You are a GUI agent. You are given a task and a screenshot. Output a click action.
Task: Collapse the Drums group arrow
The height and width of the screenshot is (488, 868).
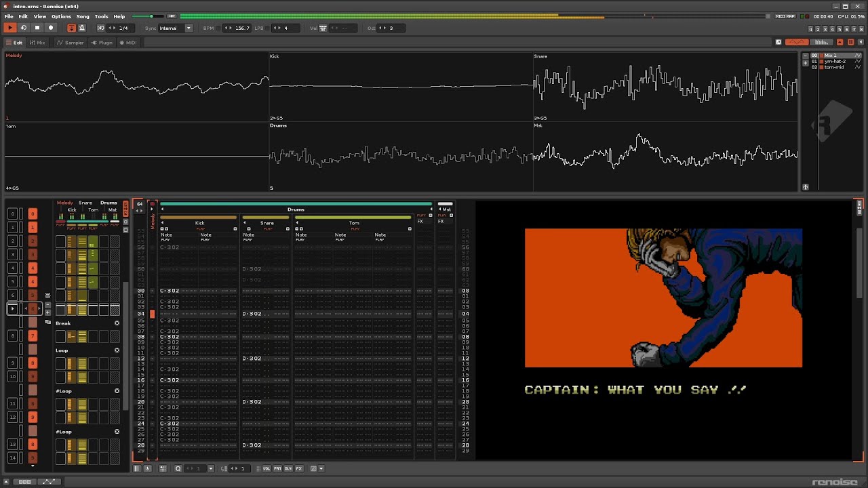point(162,209)
